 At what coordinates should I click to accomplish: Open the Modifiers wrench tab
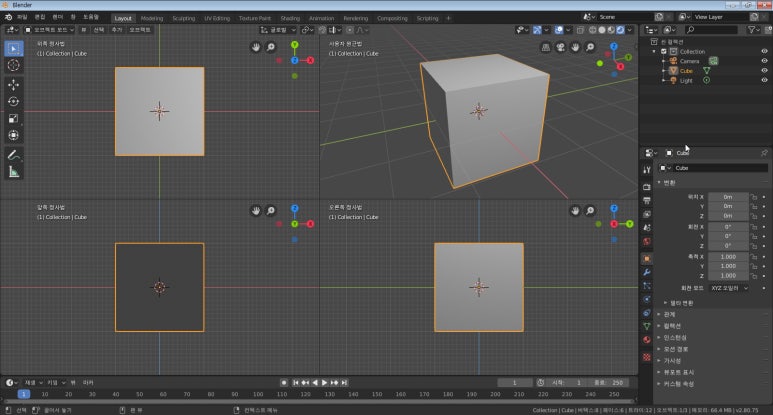tap(647, 272)
